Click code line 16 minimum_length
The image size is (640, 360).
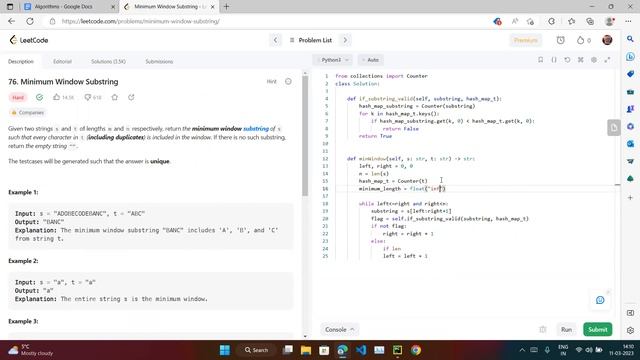coord(402,189)
